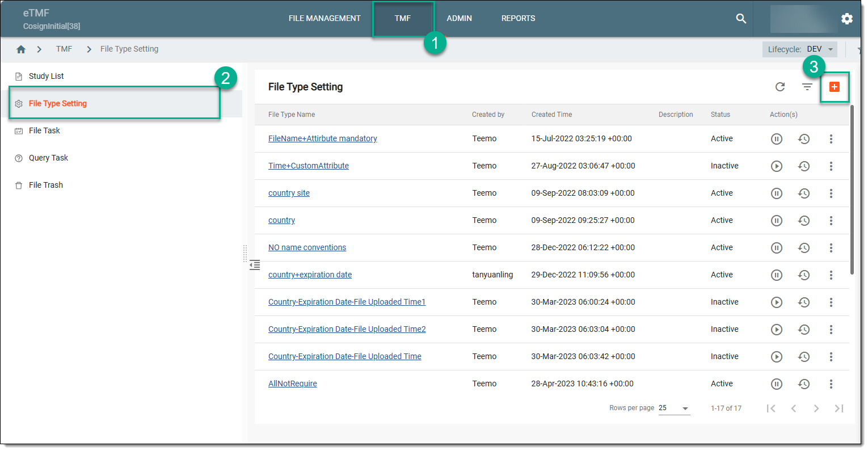
Task: View history for country site row
Action: (x=804, y=193)
